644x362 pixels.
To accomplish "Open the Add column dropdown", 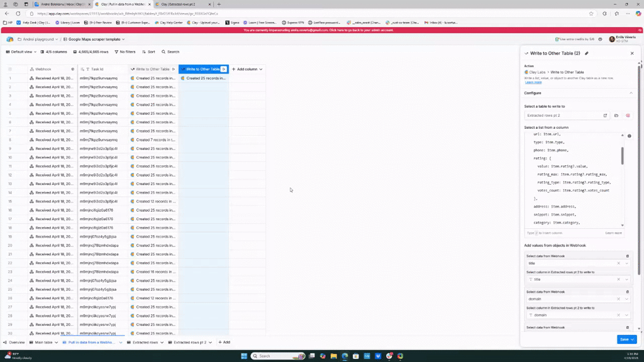I will pos(247,69).
